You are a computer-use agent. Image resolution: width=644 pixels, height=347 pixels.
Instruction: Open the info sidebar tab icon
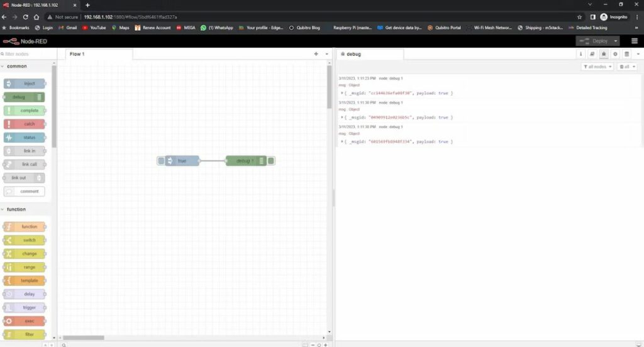click(580, 54)
